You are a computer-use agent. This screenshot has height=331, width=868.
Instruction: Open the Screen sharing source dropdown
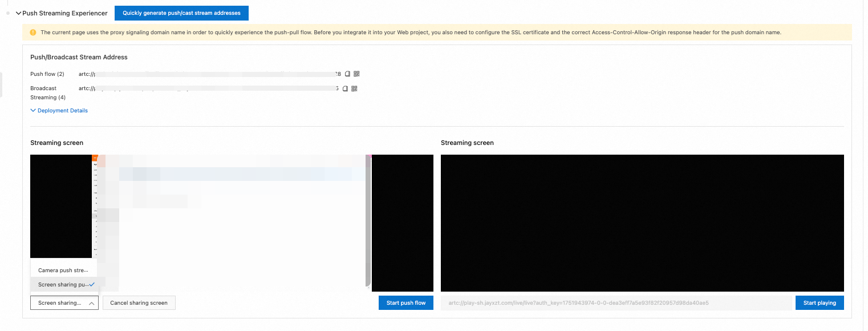point(64,303)
